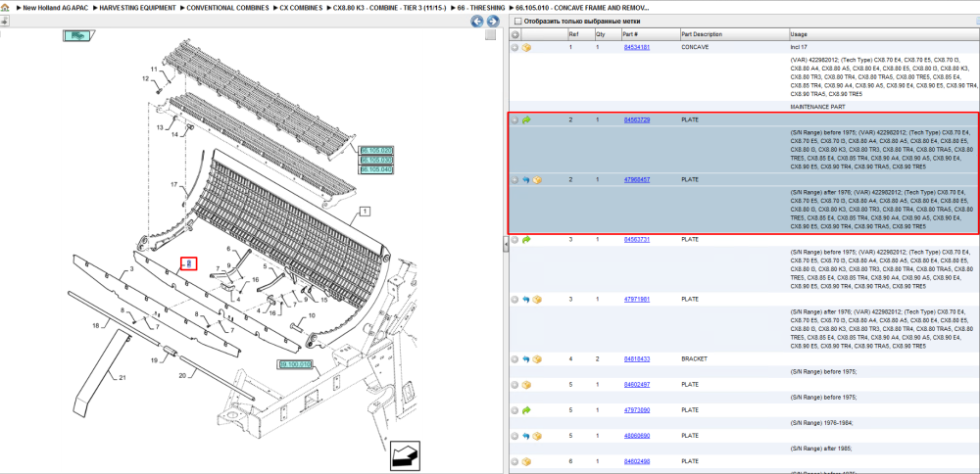Click the pin icon below the home icon
This screenshot has width=980, height=474.
[4, 22]
